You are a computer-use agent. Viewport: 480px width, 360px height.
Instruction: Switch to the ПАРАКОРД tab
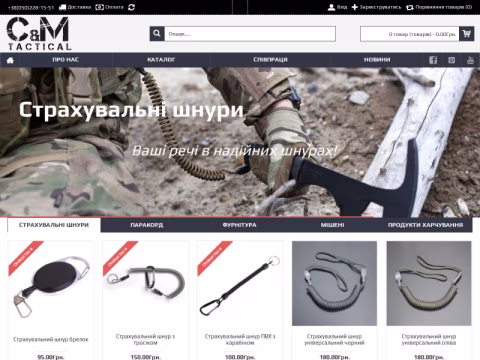click(147, 225)
